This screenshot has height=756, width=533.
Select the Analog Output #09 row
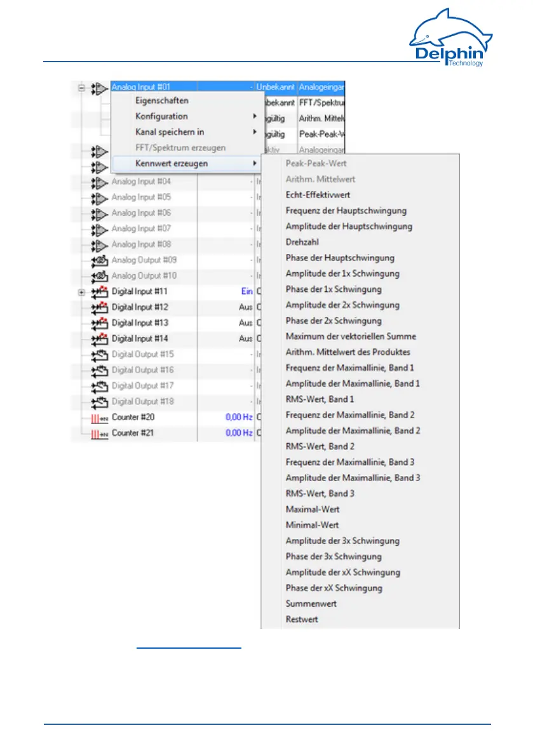pos(166,260)
